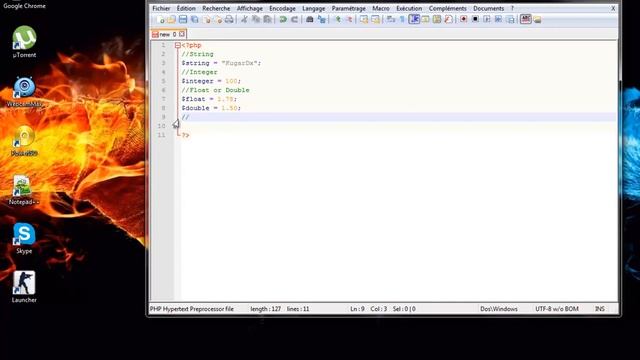
Task: Click the Zoom In toolbar icon
Action: (x=338, y=19)
